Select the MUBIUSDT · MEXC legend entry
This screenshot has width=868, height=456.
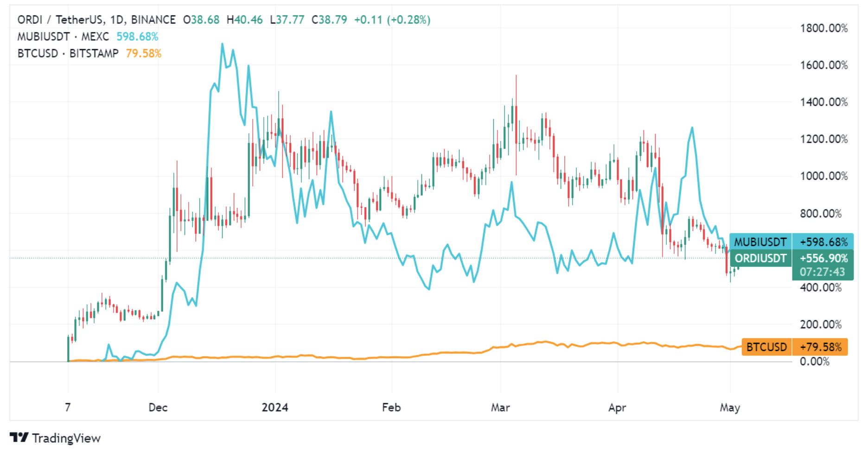(x=63, y=37)
